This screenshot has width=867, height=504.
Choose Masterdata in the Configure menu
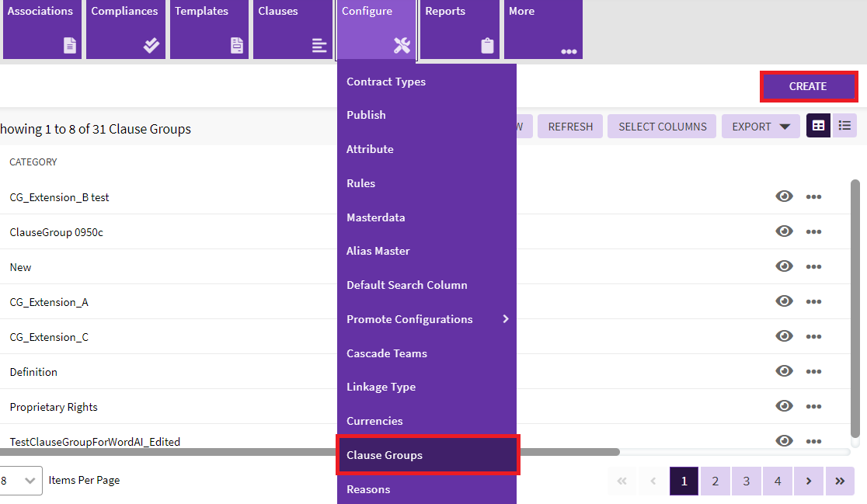coord(376,217)
